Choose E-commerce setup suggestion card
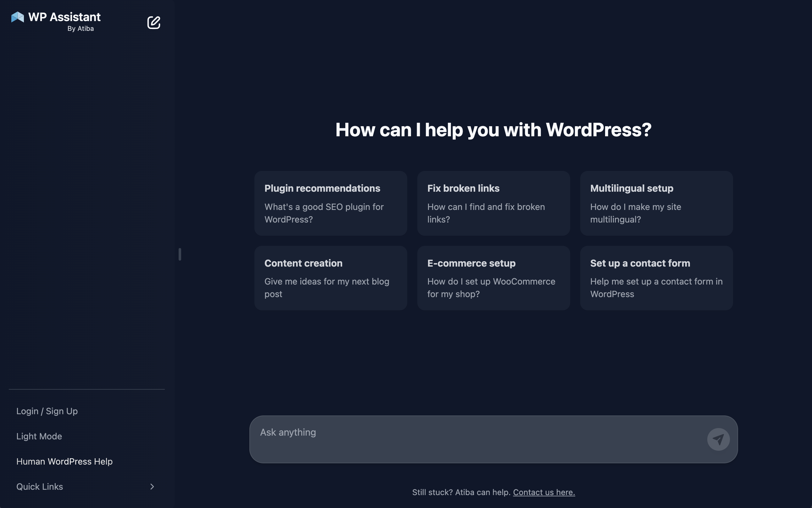Viewport: 812px width, 508px height. tap(493, 278)
